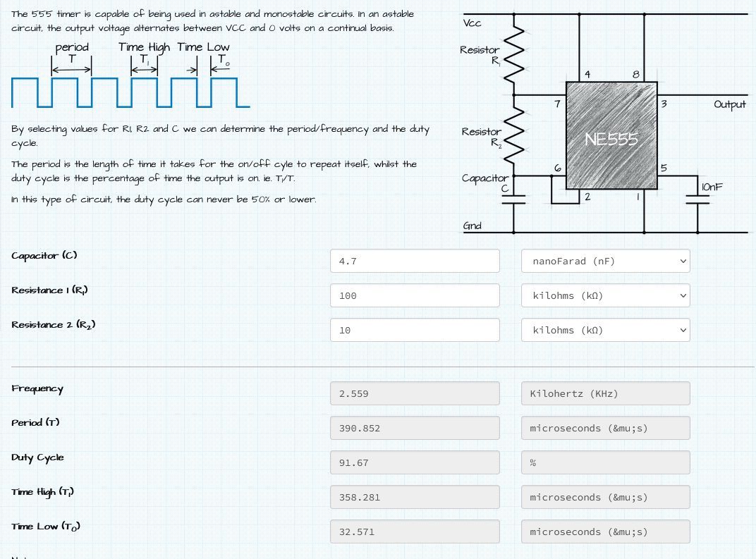The image size is (756, 559).
Task: Click the Duty Cycle label
Action: tap(37, 457)
